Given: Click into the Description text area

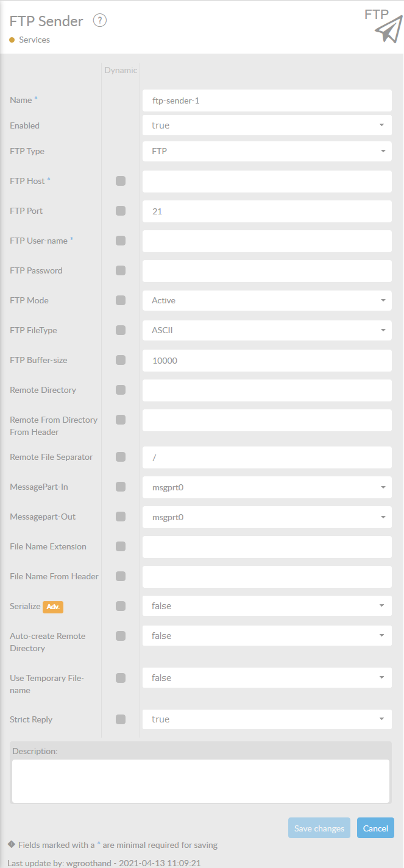Looking at the screenshot, I should [200, 781].
